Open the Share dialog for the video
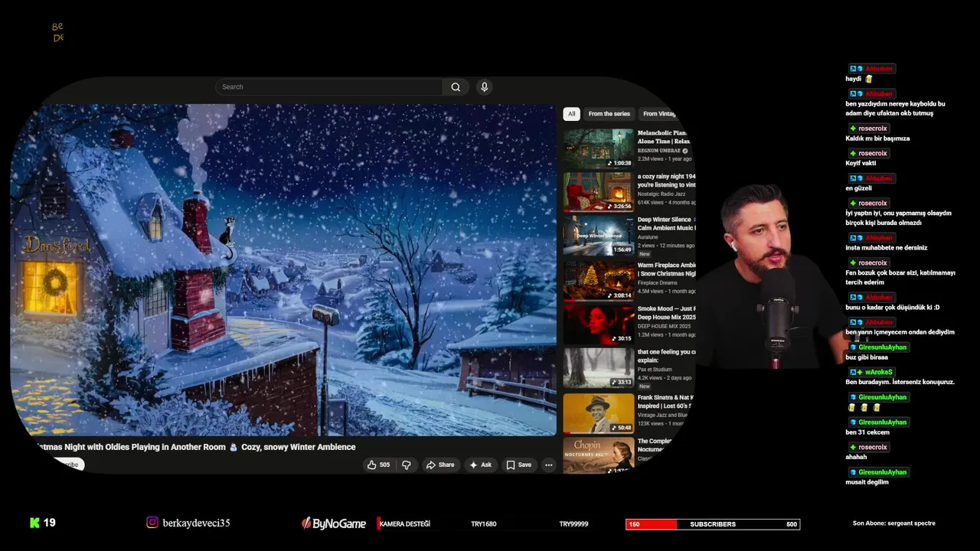This screenshot has height=551, width=980. (x=440, y=465)
